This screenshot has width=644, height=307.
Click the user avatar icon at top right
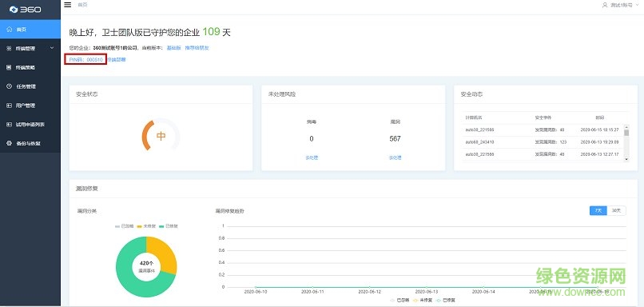click(x=605, y=6)
